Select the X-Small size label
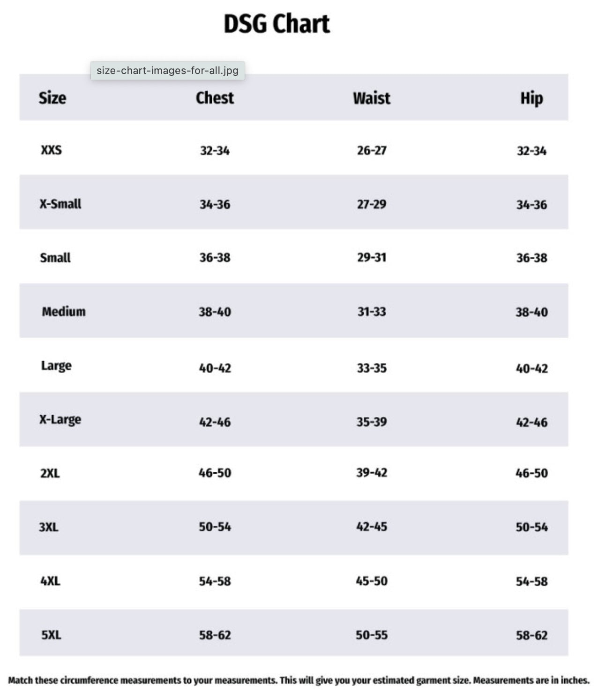The height and width of the screenshot is (700, 598). 60,204
